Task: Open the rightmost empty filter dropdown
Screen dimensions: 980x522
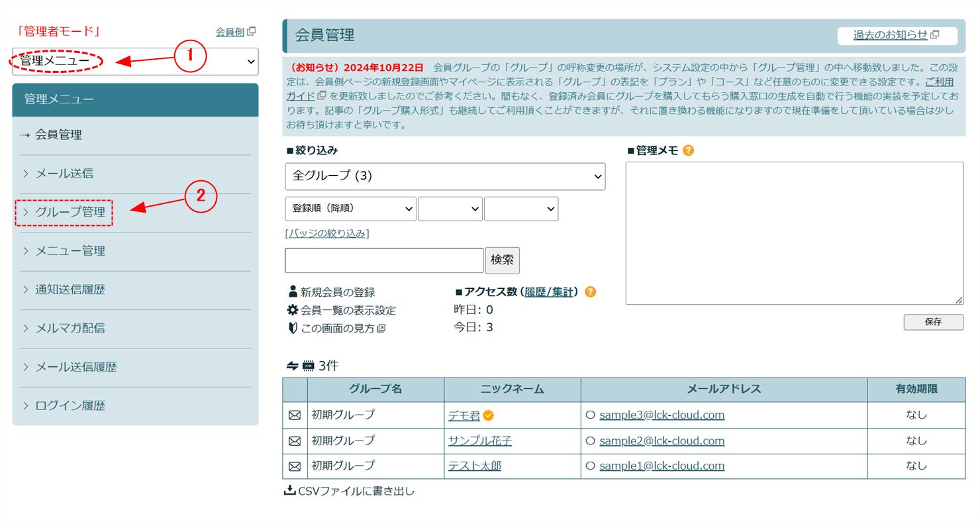Action: click(521, 209)
